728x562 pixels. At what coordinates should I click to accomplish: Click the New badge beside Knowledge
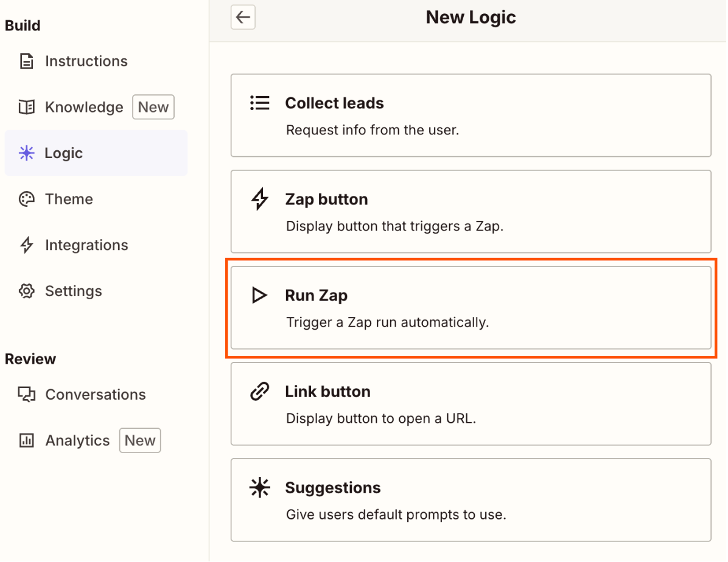pyautogui.click(x=153, y=108)
